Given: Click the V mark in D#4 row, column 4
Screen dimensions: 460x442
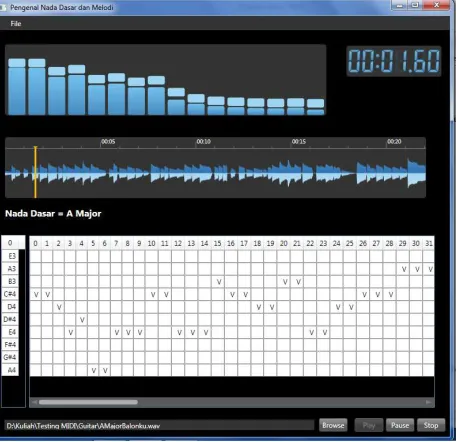Looking at the screenshot, I should point(82,320).
